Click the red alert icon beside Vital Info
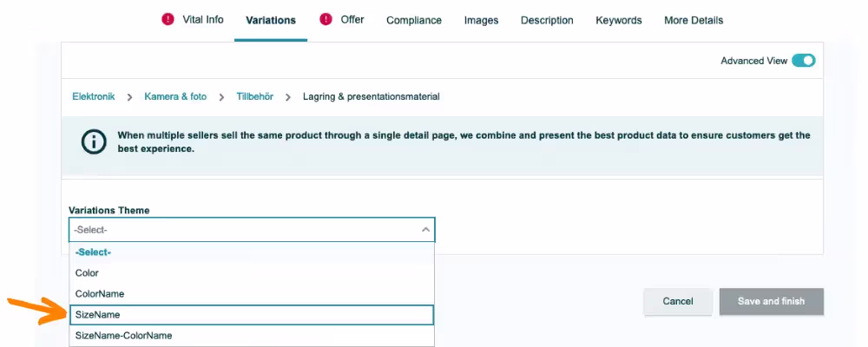This screenshot has width=868, height=347. click(x=168, y=19)
